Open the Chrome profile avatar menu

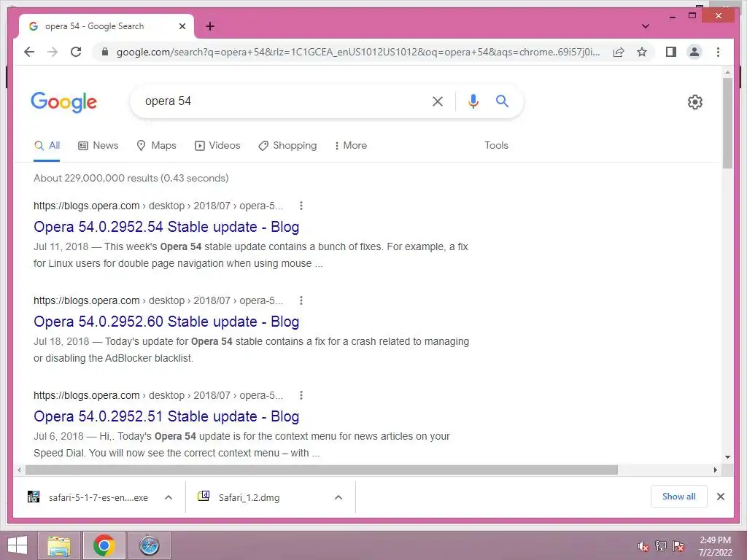(694, 52)
